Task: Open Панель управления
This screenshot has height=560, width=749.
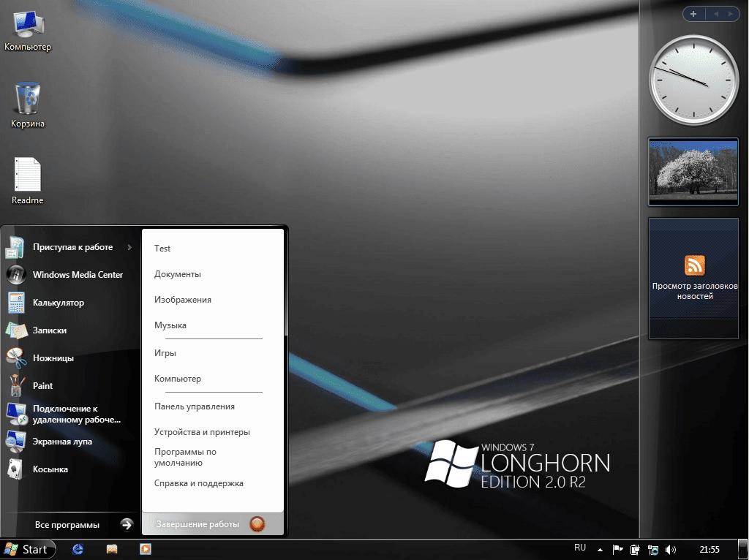Action: tap(194, 406)
